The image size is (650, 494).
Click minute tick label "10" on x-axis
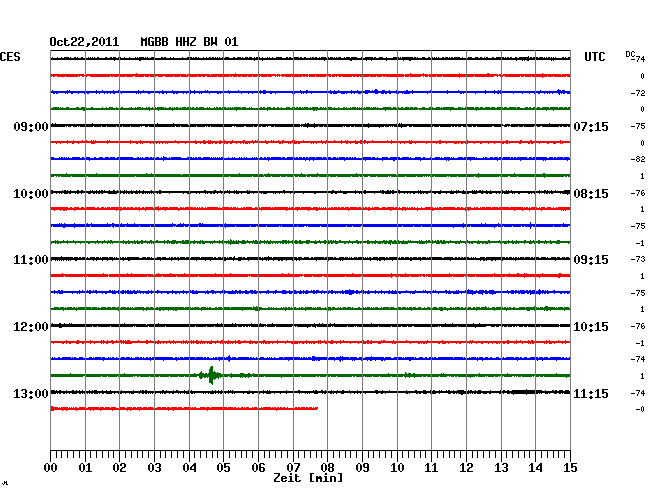397,468
